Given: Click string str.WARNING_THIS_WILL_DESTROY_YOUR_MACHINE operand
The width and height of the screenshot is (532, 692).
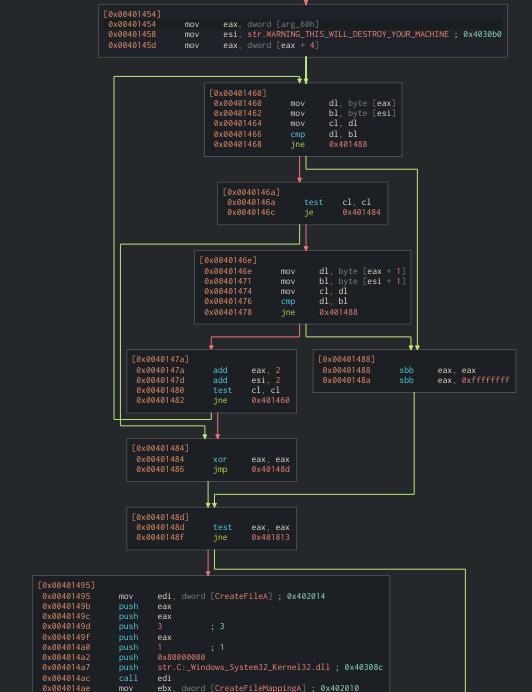Looking at the screenshot, I should click(x=348, y=34).
